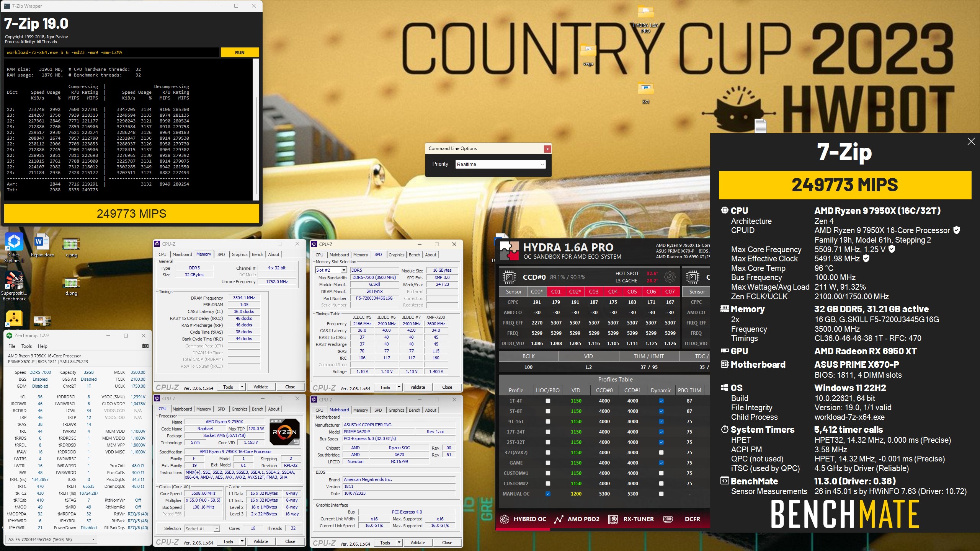The image size is (980, 551).
Task: Click the HYDRA puzzle logo icon
Action: click(x=509, y=251)
